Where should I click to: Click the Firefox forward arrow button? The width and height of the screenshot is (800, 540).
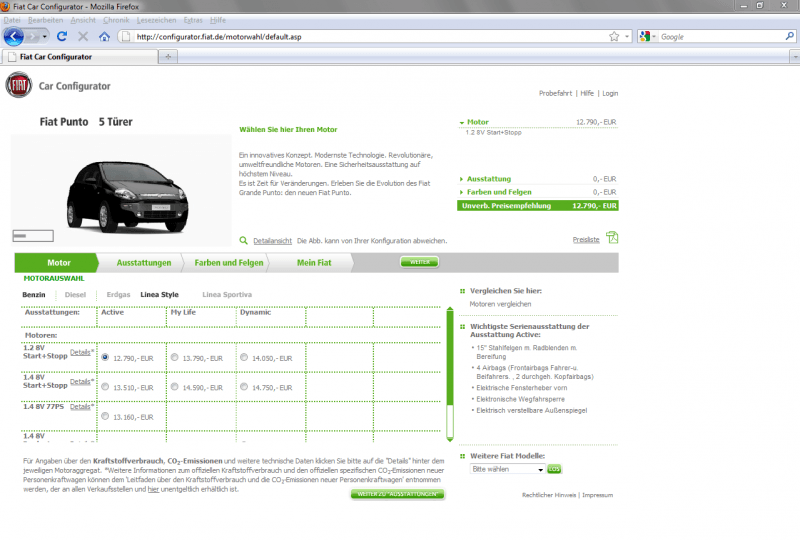(32, 37)
